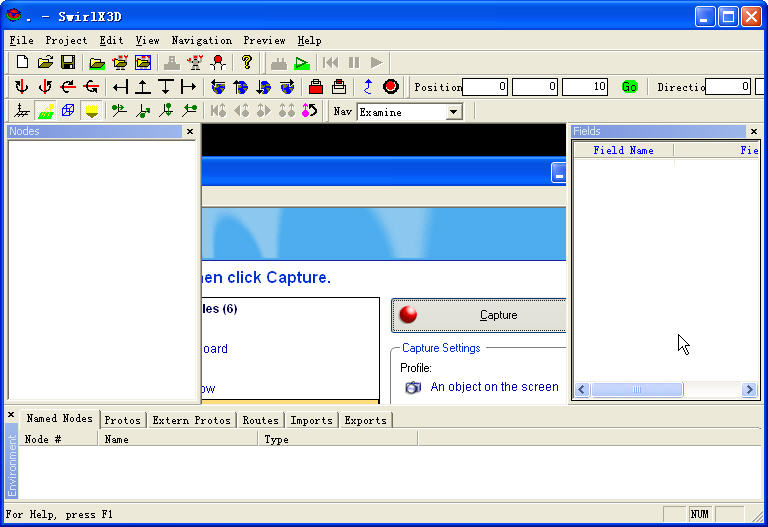Click first Position field showing 0
This screenshot has width=768, height=527.
point(485,87)
